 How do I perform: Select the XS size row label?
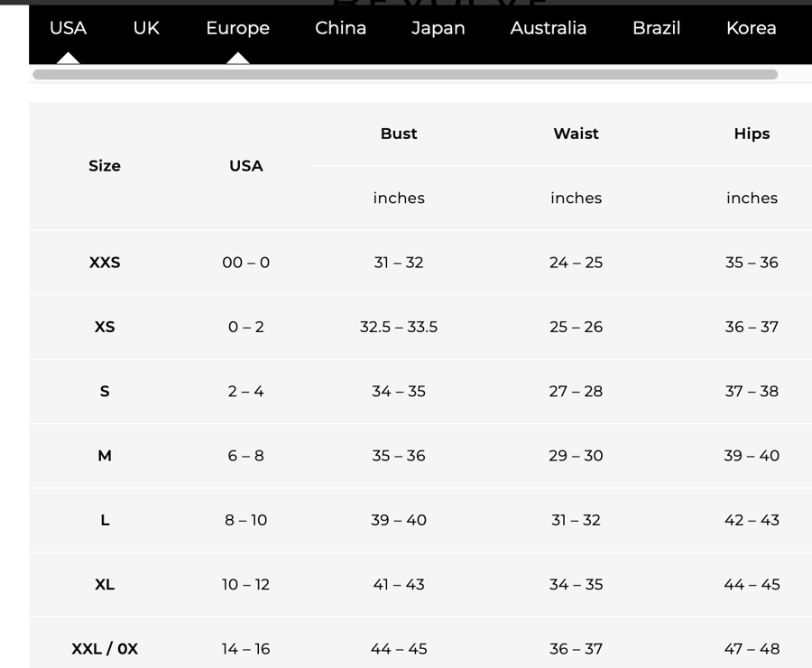(105, 327)
